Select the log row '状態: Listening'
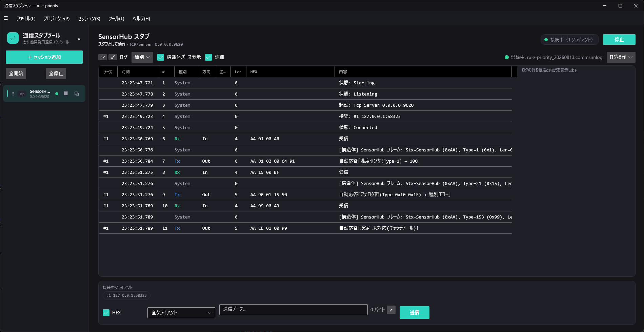This screenshot has height=332, width=644. click(x=305, y=94)
